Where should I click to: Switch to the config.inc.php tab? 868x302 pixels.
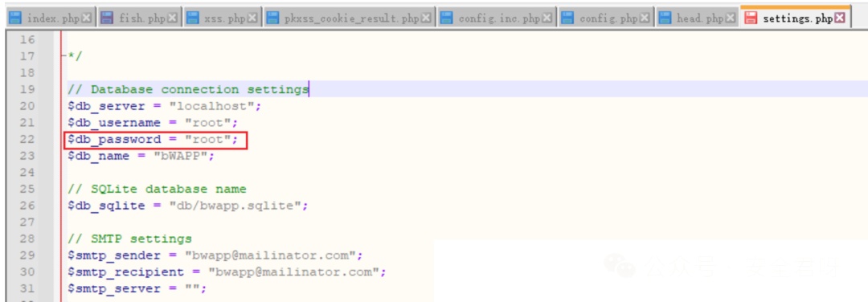click(497, 18)
